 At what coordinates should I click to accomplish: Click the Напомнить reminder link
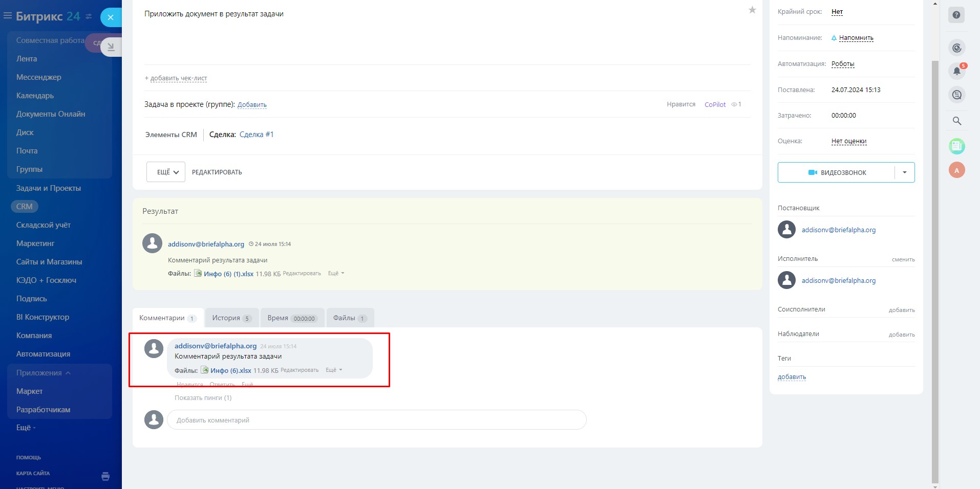(856, 38)
